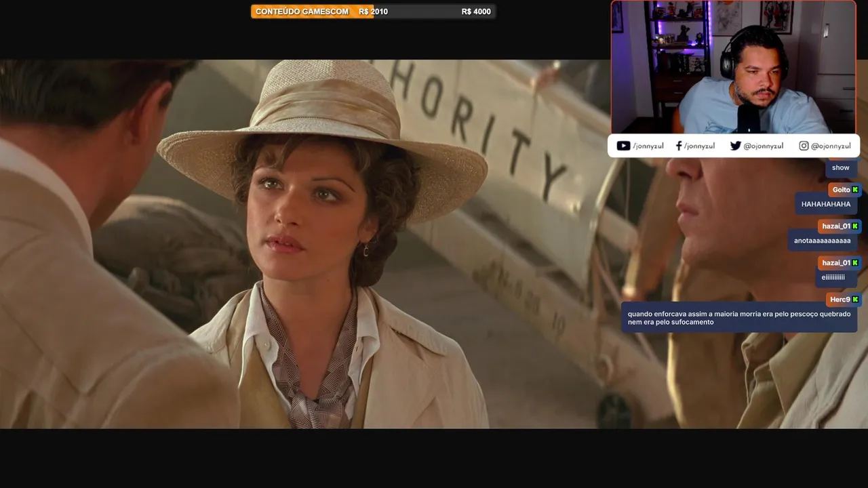Screen dimensions: 868x488
Task: Open the Instagram @ojonnyzul handle
Action: (831, 146)
